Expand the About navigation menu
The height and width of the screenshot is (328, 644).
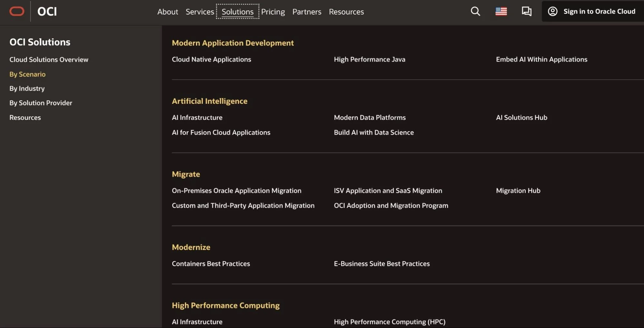click(x=168, y=12)
